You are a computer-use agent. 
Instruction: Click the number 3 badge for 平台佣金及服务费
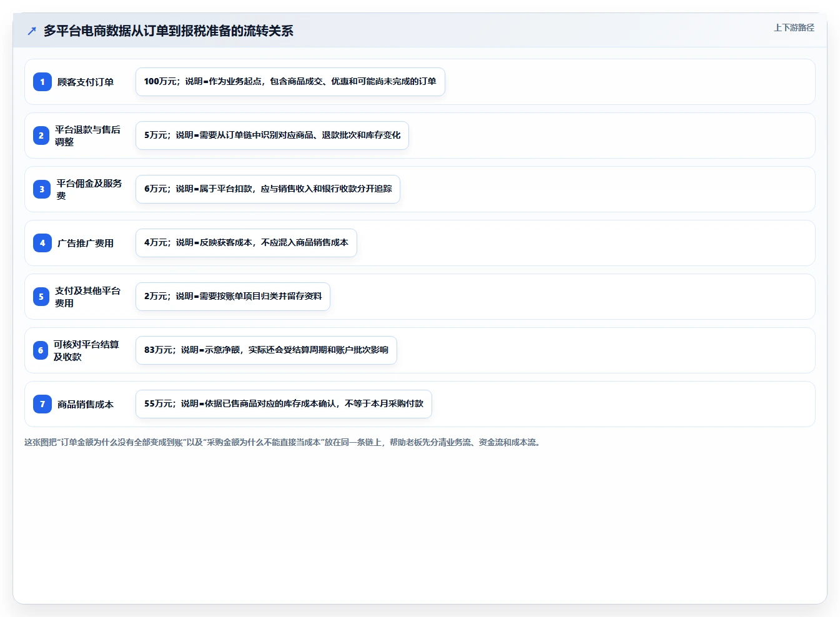pos(42,189)
